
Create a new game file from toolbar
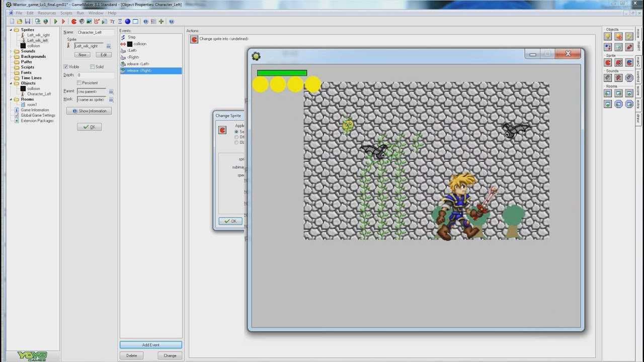coord(12,22)
